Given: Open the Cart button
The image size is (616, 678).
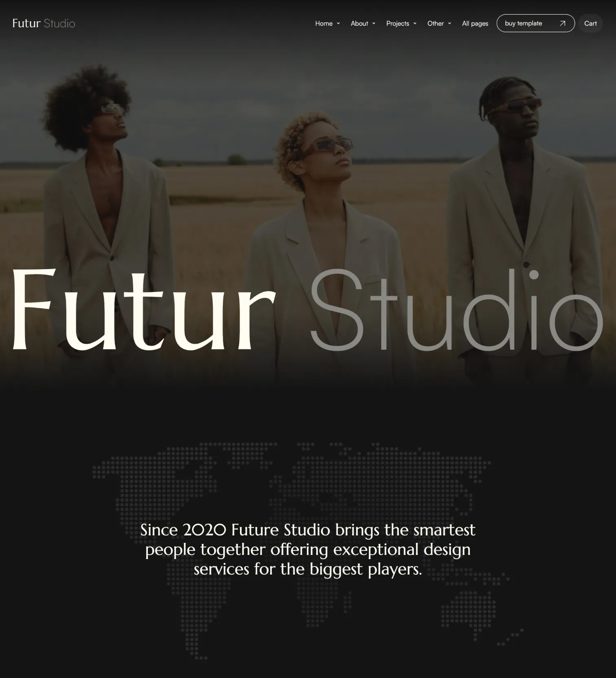Looking at the screenshot, I should click(590, 23).
